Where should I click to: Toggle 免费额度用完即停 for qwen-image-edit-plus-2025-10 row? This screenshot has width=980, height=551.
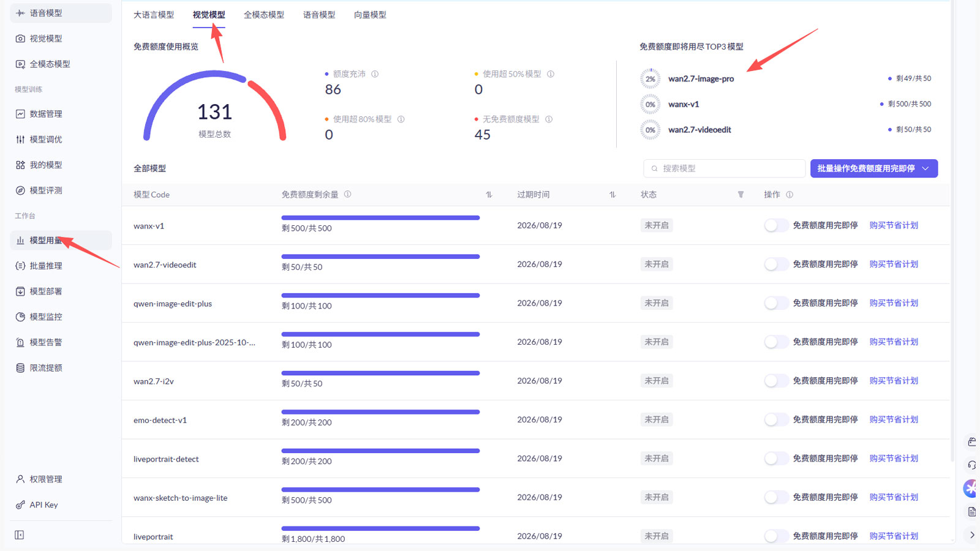click(x=776, y=342)
